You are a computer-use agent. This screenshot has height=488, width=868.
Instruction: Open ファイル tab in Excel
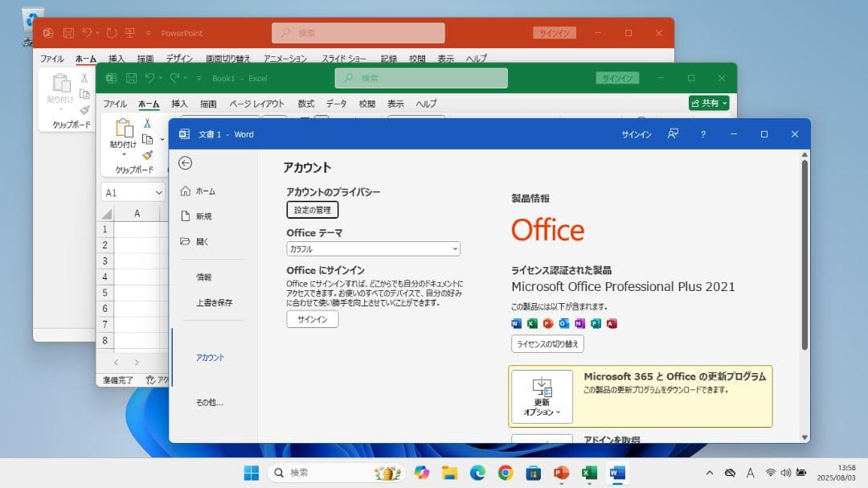115,104
